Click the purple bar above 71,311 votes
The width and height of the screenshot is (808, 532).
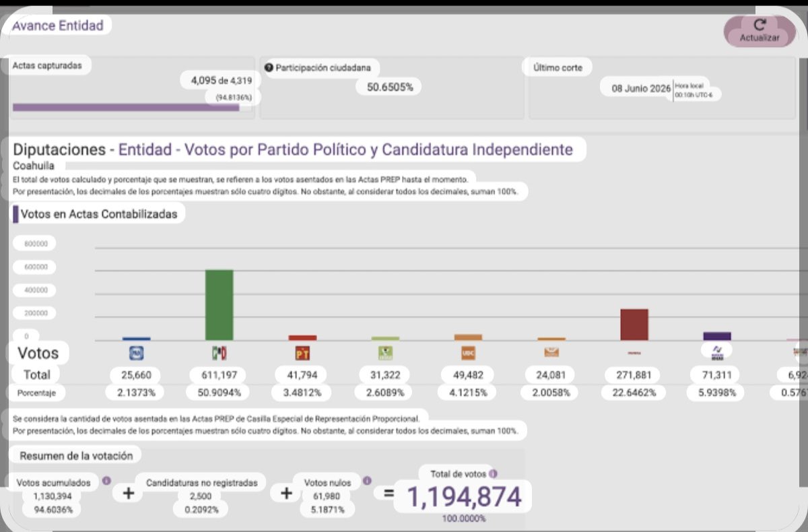(717, 336)
